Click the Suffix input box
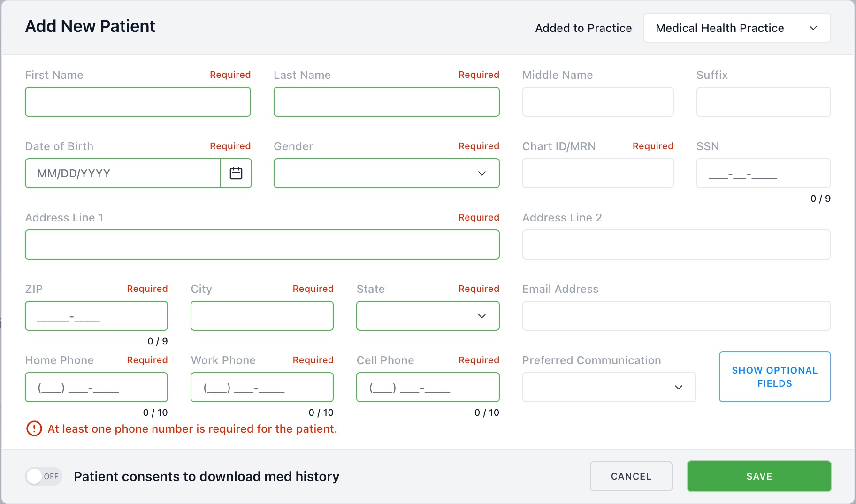This screenshot has height=504, width=856. coord(764,102)
